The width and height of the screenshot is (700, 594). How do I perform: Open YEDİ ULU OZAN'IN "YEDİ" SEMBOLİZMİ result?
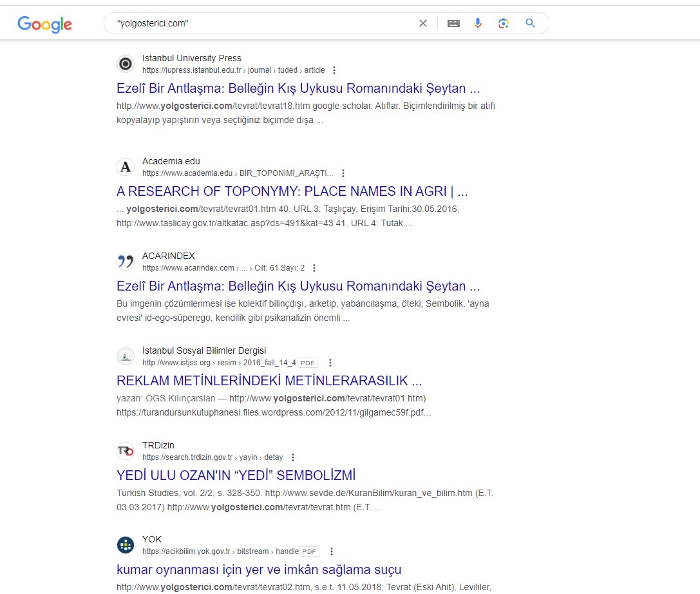(x=236, y=475)
